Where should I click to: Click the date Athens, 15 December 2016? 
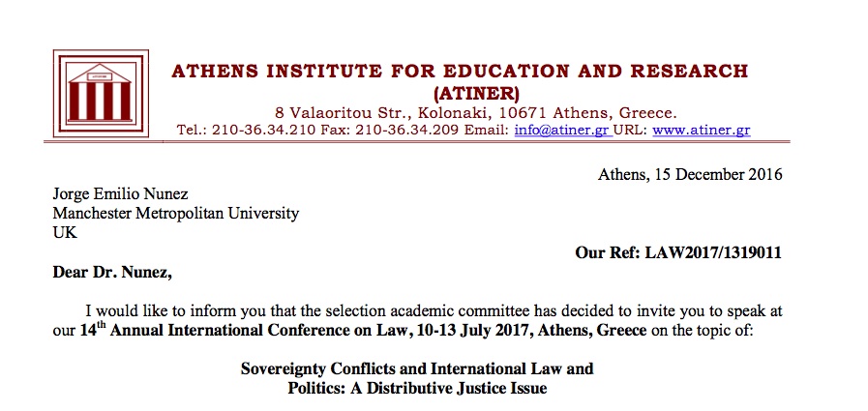(690, 175)
